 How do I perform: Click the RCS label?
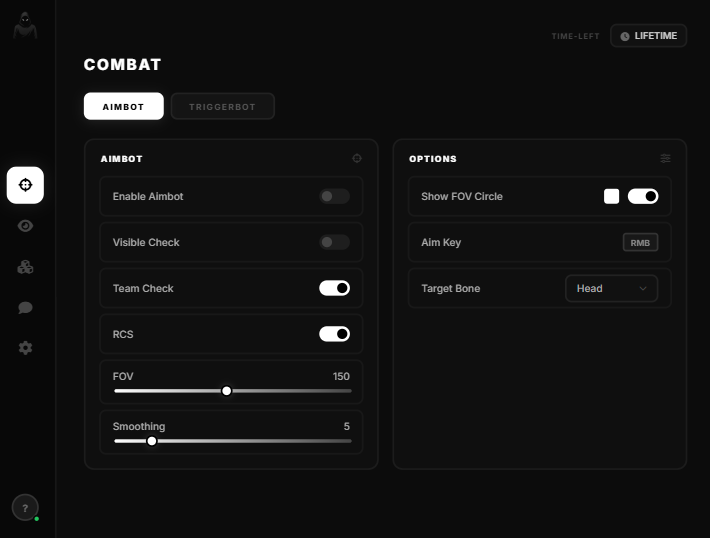coord(123,334)
